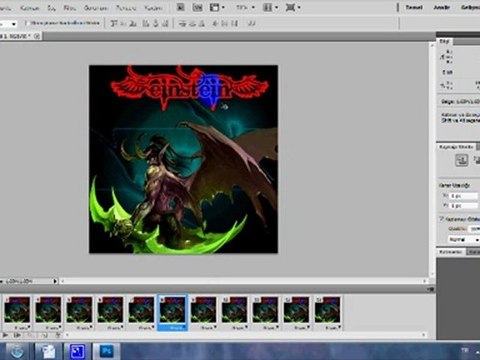Open the tool preset dropdown in options bar
This screenshot has height=360, width=480.
(x=14, y=24)
